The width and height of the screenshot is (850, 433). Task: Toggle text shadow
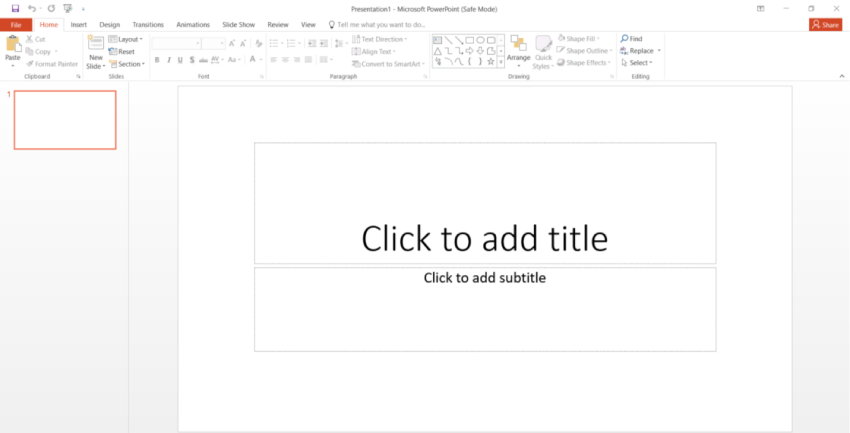[x=192, y=60]
